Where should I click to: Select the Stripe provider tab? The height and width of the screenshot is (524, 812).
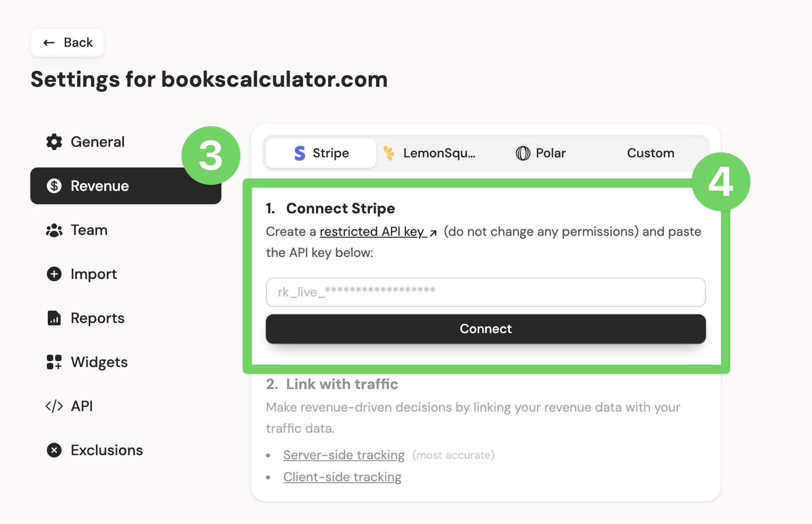click(321, 153)
